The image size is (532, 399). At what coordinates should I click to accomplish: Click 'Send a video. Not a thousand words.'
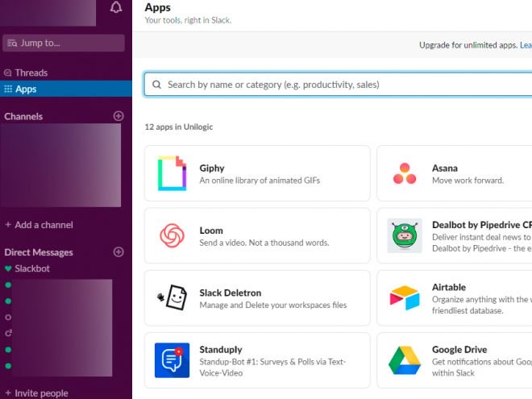pyautogui.click(x=264, y=243)
